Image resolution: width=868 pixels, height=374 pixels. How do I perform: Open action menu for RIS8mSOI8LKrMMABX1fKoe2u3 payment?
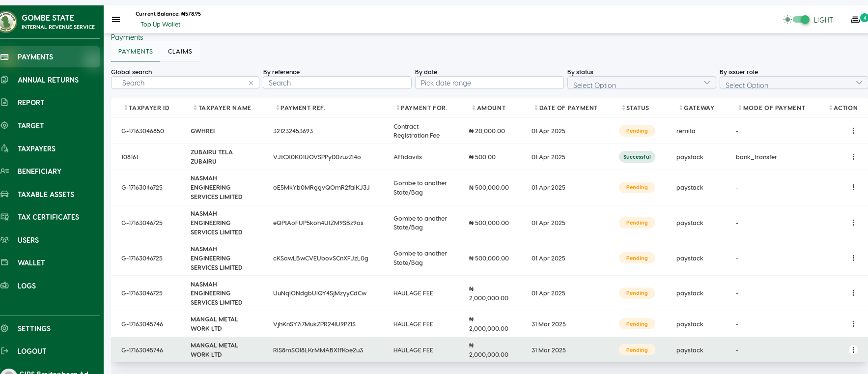coord(853,350)
